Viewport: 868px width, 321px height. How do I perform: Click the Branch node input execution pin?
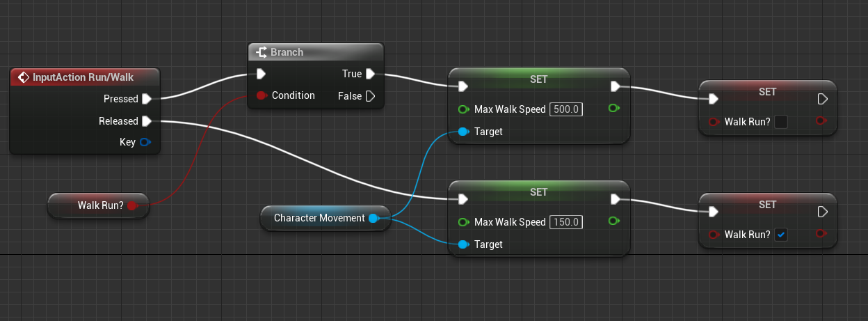(261, 74)
